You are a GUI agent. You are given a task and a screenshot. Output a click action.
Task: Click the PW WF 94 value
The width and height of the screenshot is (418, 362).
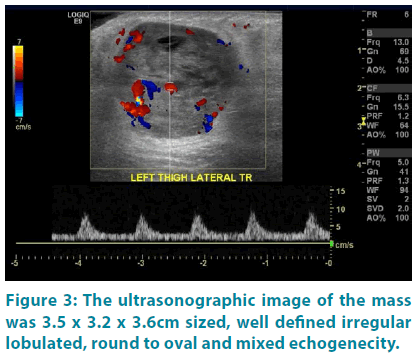pos(404,190)
